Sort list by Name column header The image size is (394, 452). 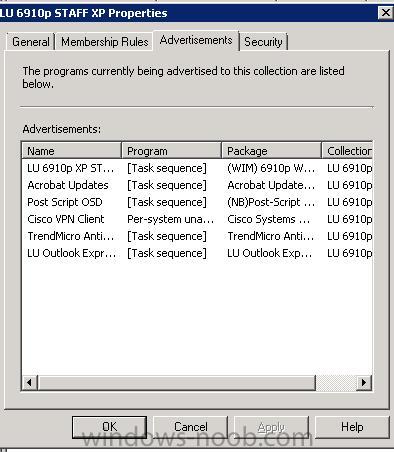71,151
